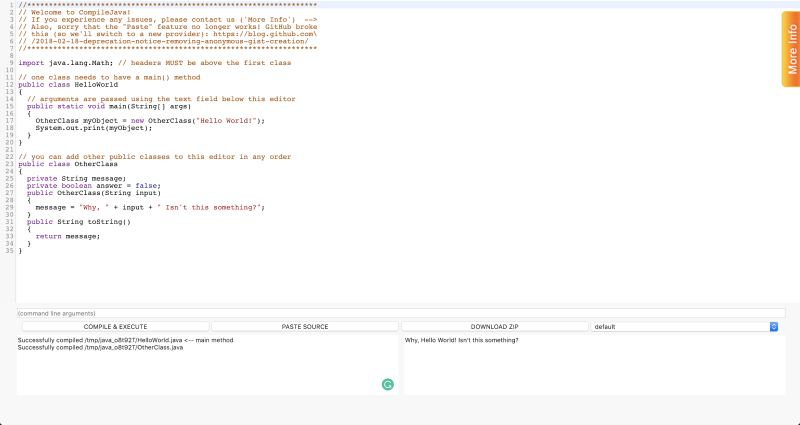Click the green Grammarly icon
Viewport: 800px width, 425px height.
(388, 385)
